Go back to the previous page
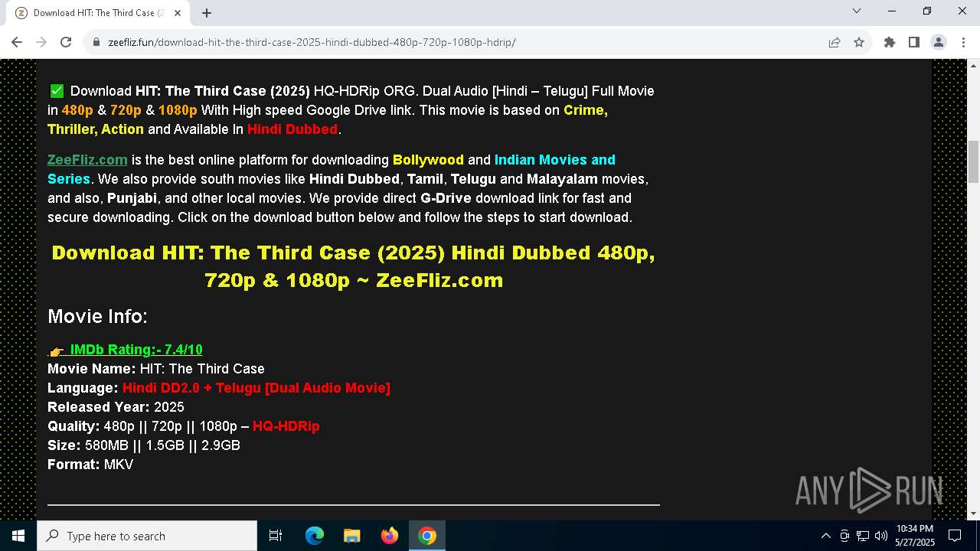 17,42
